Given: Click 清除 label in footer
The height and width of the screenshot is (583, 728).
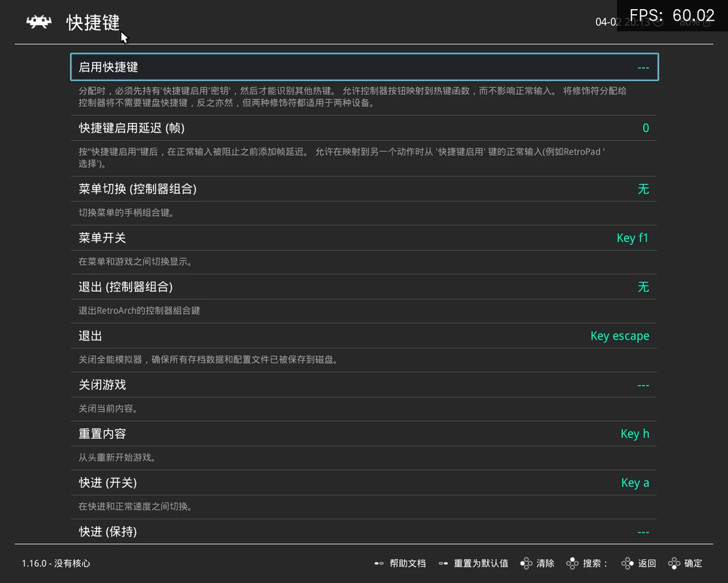Looking at the screenshot, I should click(545, 563).
